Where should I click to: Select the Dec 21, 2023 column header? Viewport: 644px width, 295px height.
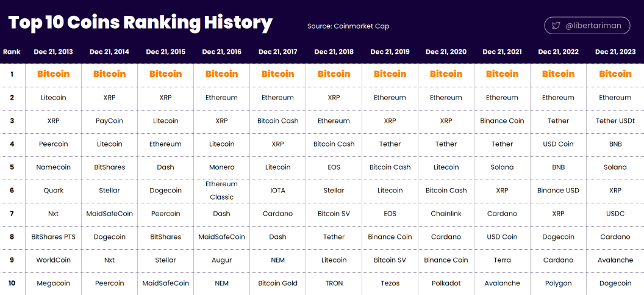click(615, 52)
